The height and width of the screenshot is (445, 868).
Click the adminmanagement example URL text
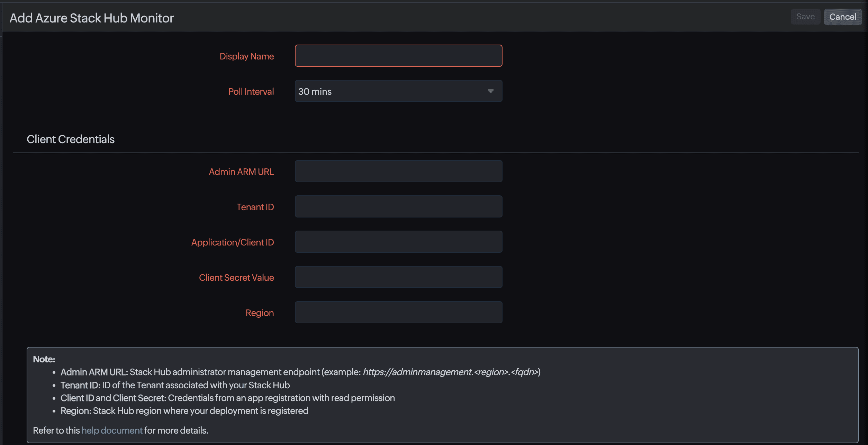[451, 372]
